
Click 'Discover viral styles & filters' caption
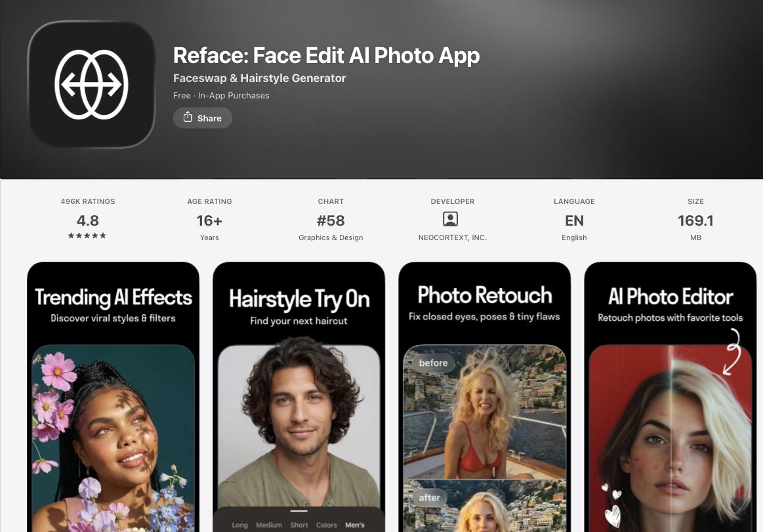pos(113,318)
